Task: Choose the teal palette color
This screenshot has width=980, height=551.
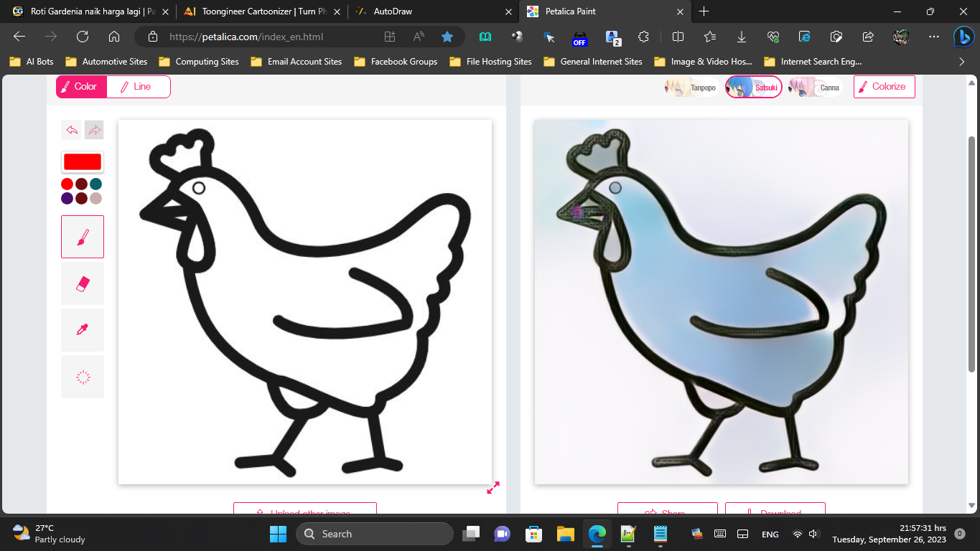Action: (96, 184)
